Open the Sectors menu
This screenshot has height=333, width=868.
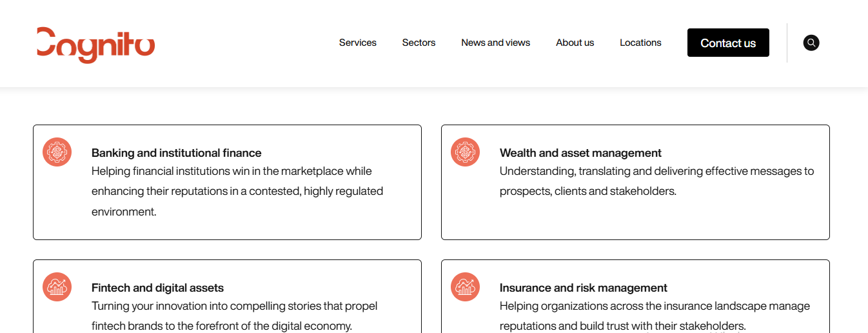[x=419, y=43]
